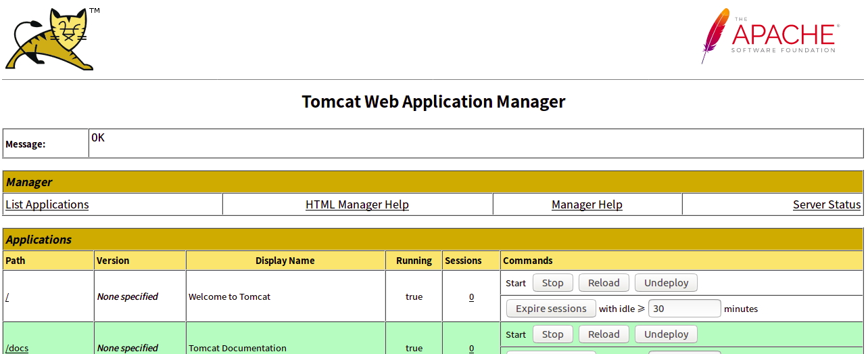Screen dimensions: 868x354
Task: Click the "Path" column header
Action: coord(16,261)
